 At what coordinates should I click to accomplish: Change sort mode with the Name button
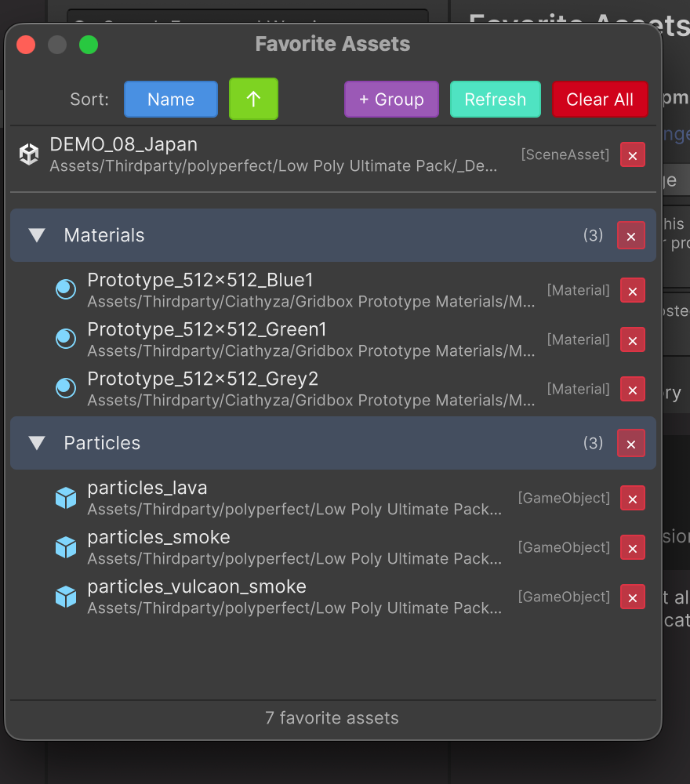pyautogui.click(x=171, y=100)
